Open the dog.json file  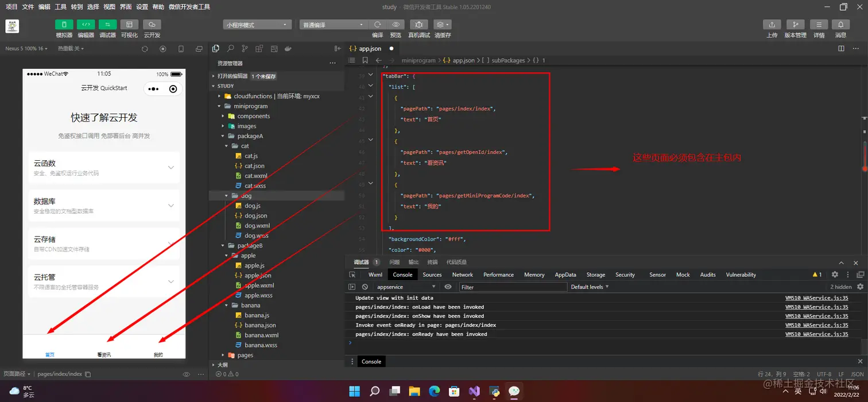click(255, 216)
